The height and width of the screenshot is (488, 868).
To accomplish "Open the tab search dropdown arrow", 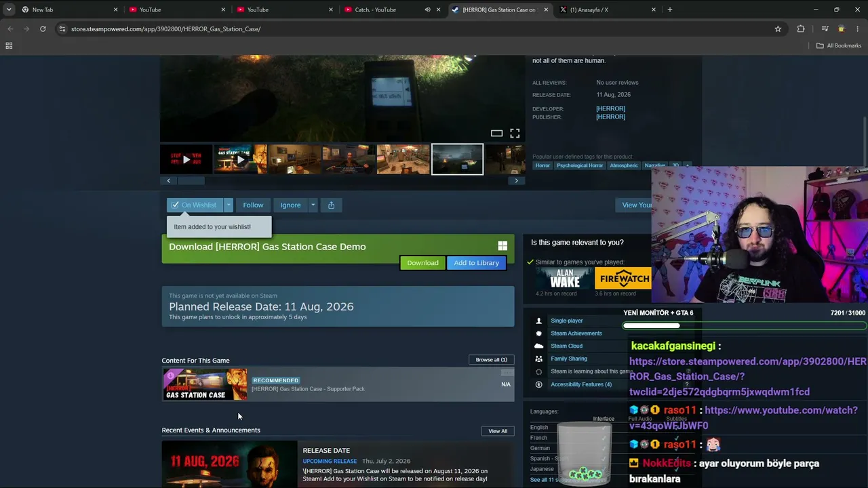I will (9, 9).
